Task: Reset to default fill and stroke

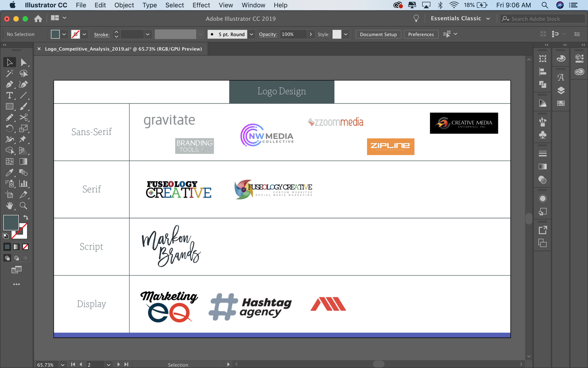Action: [x=5, y=236]
